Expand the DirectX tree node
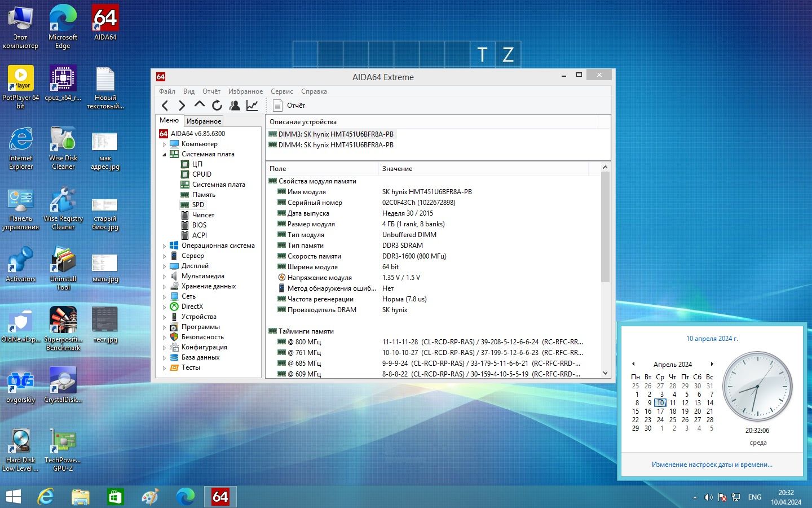The height and width of the screenshot is (508, 812). coord(165,306)
